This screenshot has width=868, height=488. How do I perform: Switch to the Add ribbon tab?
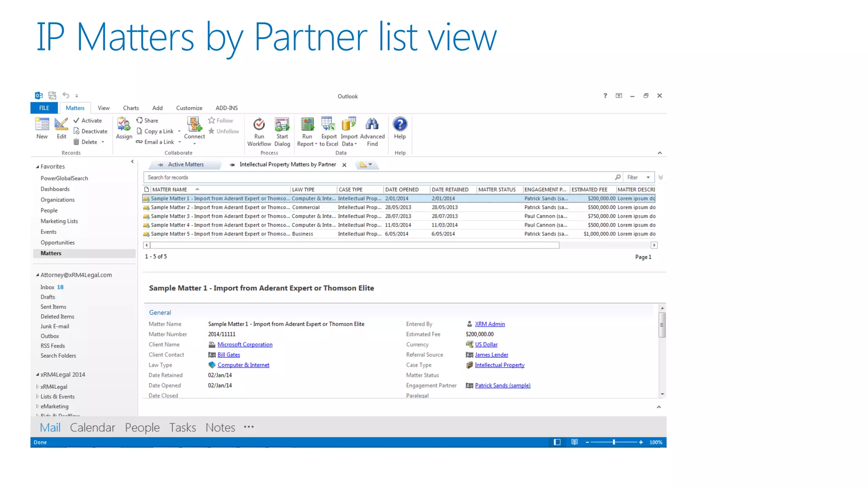pos(158,108)
